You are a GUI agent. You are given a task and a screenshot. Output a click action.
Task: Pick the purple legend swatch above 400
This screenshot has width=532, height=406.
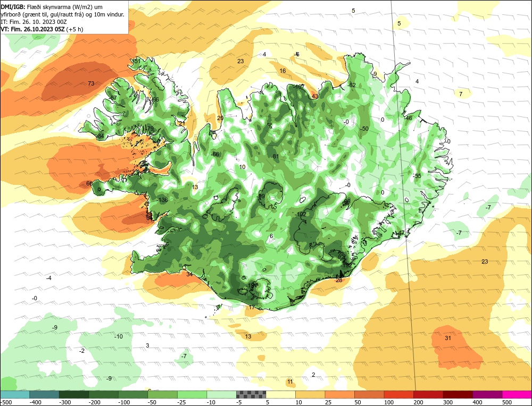tap(487, 394)
